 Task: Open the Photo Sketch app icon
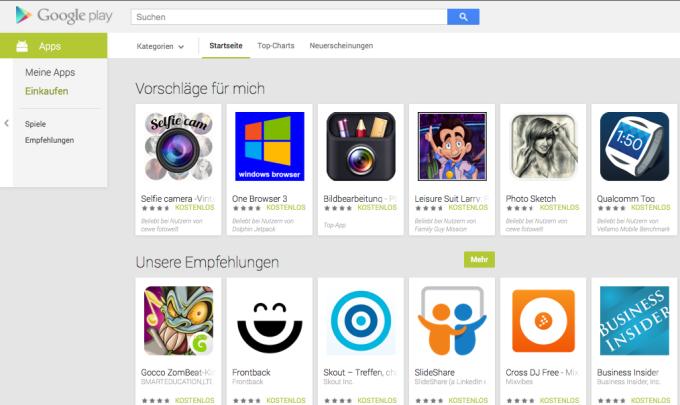coord(543,147)
